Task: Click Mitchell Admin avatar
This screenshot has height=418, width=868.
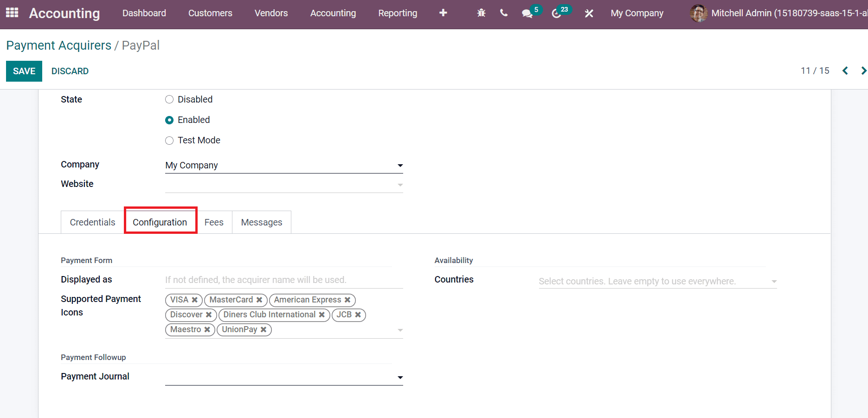Action: pos(699,13)
